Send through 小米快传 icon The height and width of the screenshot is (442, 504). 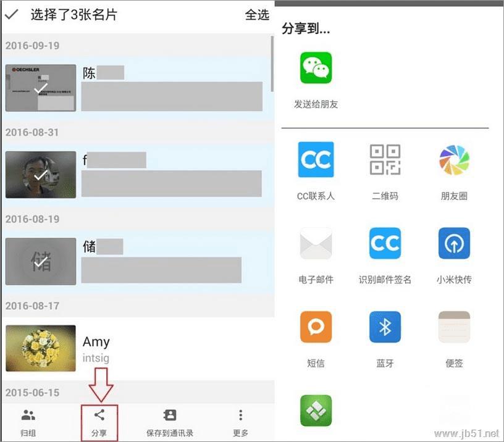pyautogui.click(x=454, y=243)
